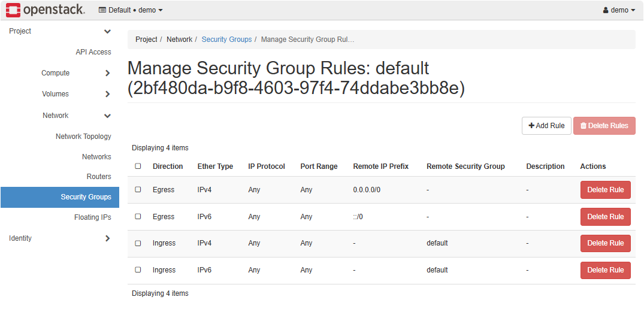
Task: Open the Default • demo project selector
Action: (131, 10)
